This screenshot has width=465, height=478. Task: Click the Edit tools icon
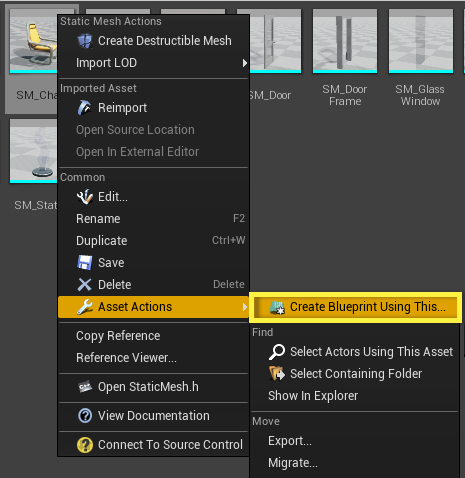tap(85, 197)
